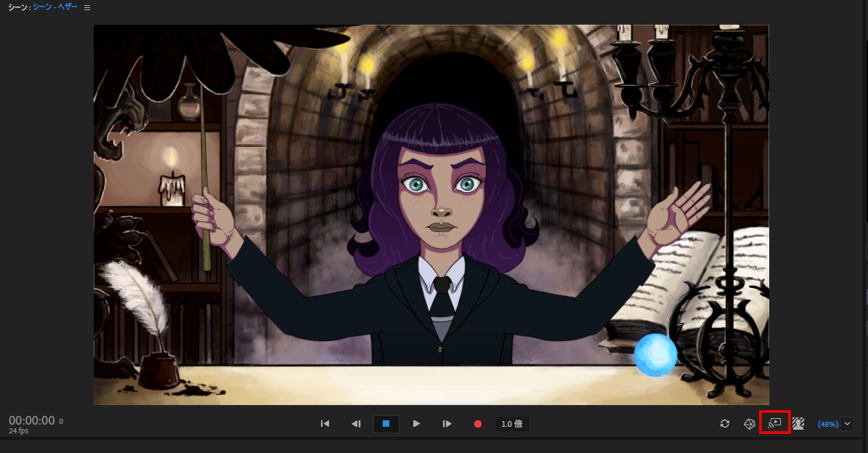
Task: Play the scene
Action: [x=416, y=423]
